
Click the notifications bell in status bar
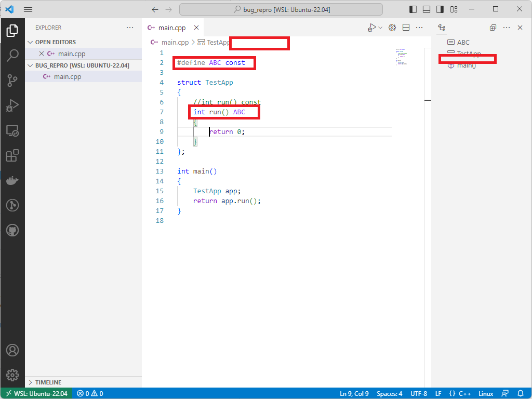tap(521, 393)
